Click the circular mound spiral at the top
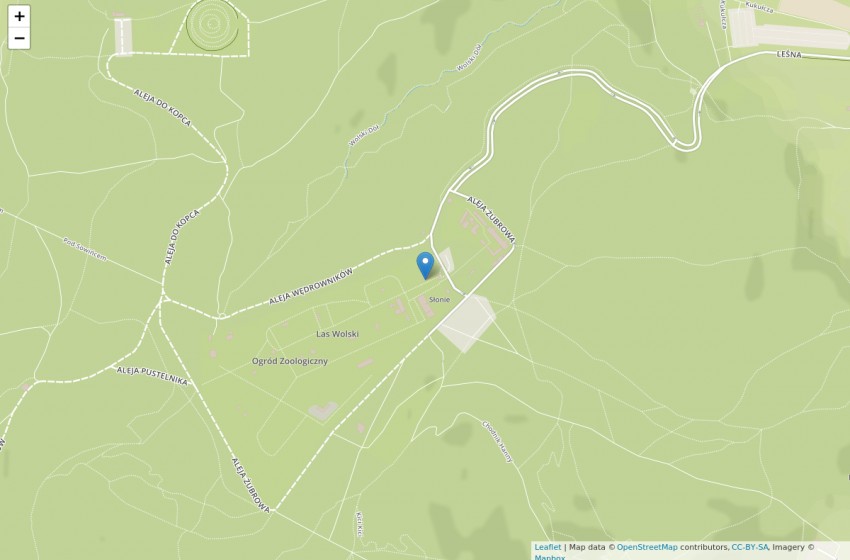Viewport: 850px width, 560px height. (212, 24)
